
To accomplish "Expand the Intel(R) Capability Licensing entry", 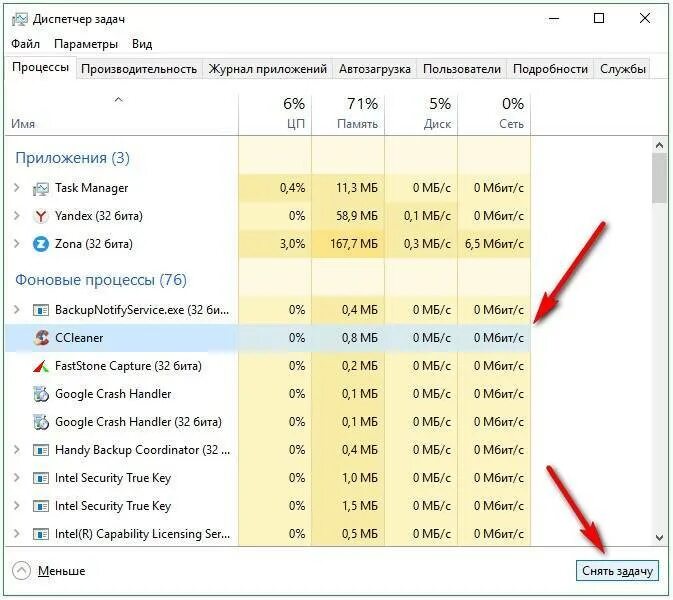I will coord(17,533).
